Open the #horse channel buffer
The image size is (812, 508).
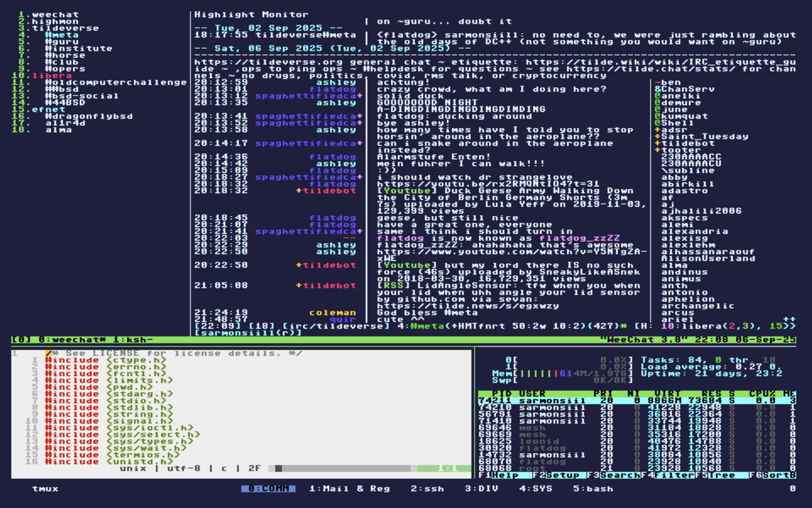tap(65, 55)
